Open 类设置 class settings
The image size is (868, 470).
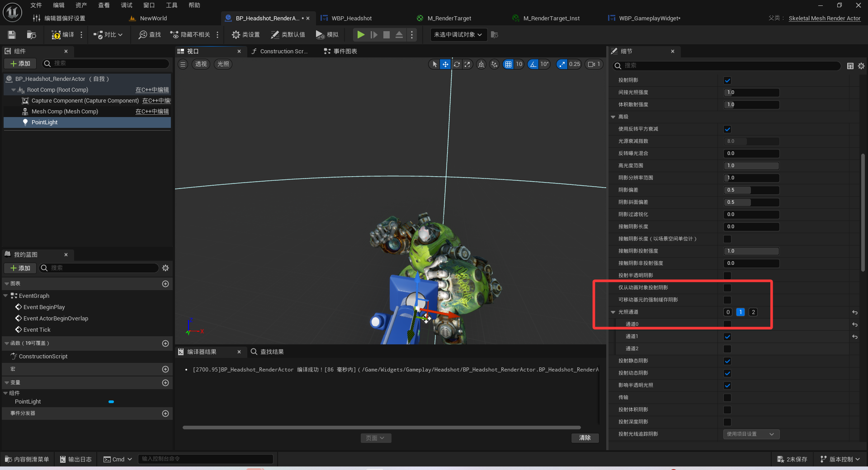[x=245, y=35]
